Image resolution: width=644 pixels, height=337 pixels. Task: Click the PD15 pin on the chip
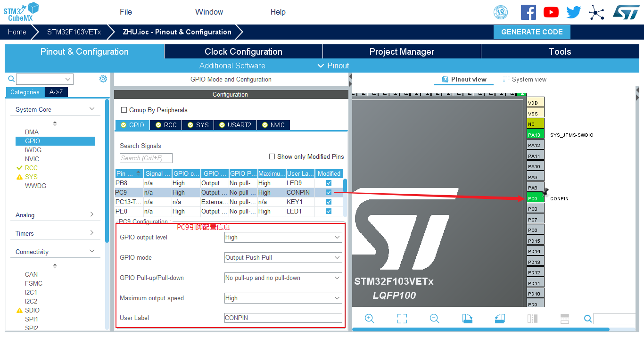[x=536, y=241]
